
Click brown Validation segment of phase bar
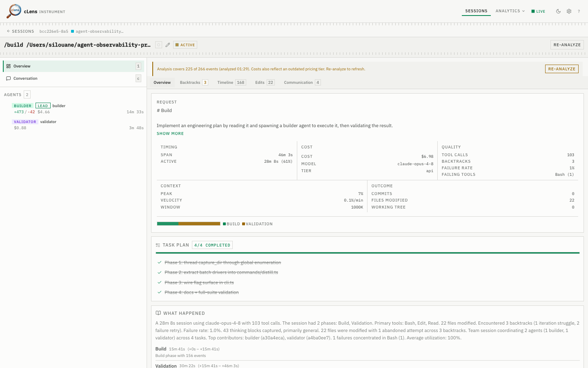coord(199,224)
